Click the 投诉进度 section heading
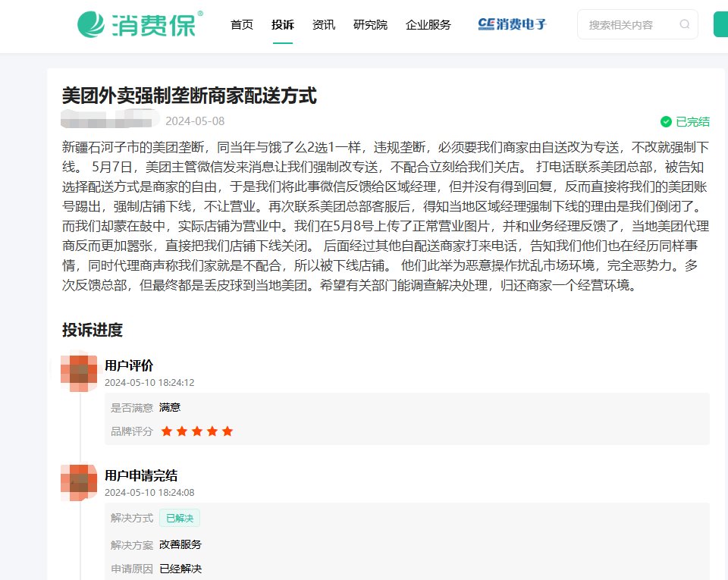Viewport: 728px width, 580px height. coord(93,331)
